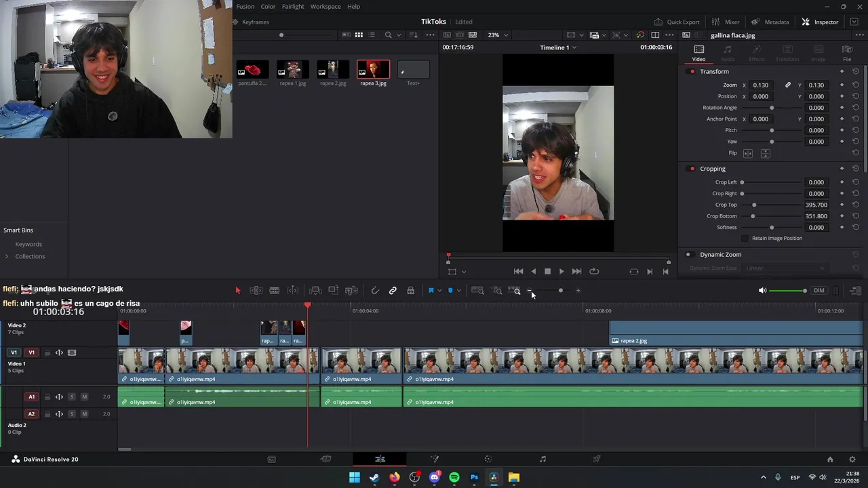Open the Workspace menu
Screen dimensions: 868x488
(325, 6)
